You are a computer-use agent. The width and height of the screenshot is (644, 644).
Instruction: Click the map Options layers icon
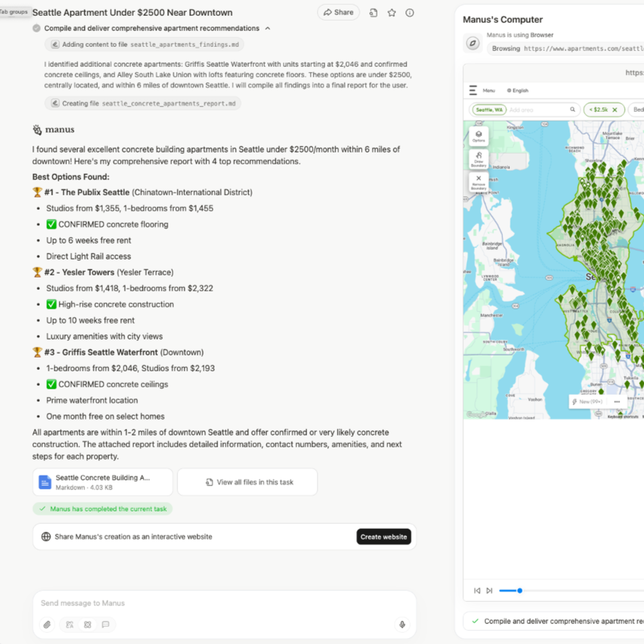tap(478, 137)
